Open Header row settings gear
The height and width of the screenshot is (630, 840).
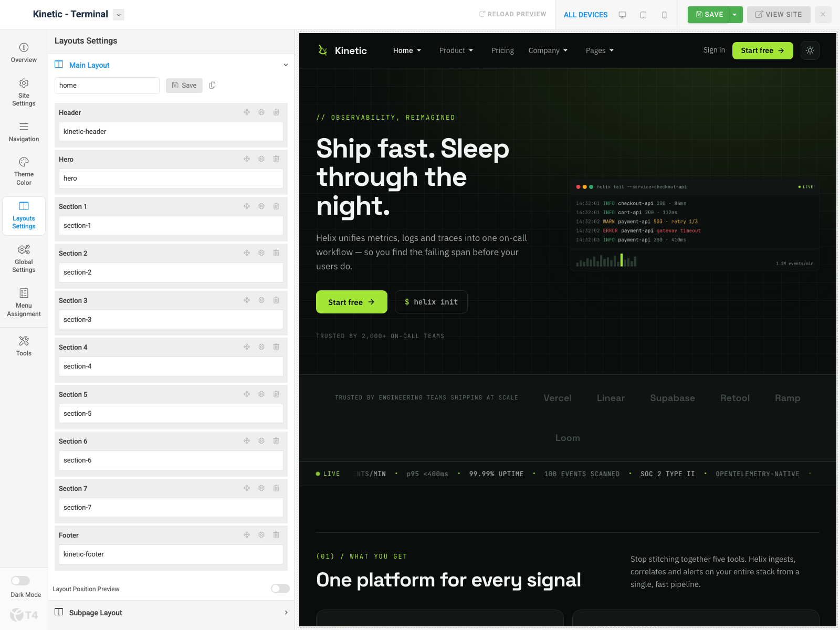(261, 112)
